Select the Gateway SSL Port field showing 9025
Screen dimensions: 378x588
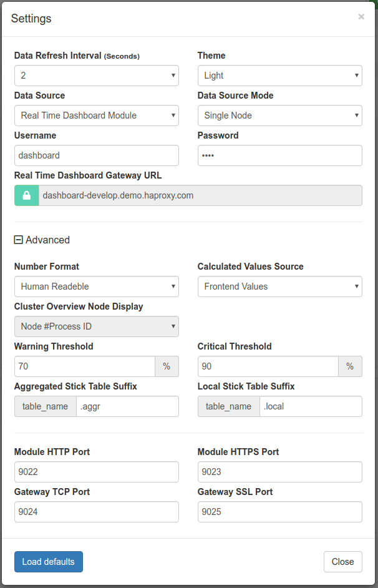(279, 512)
